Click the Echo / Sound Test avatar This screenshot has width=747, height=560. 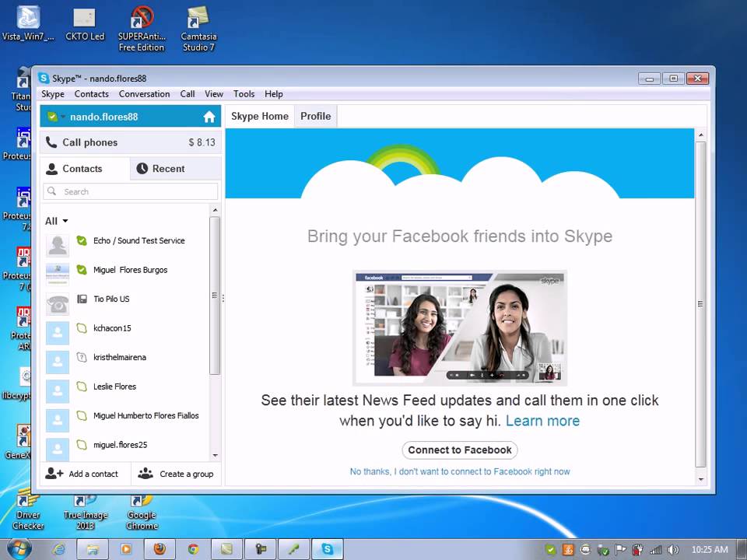tap(58, 245)
